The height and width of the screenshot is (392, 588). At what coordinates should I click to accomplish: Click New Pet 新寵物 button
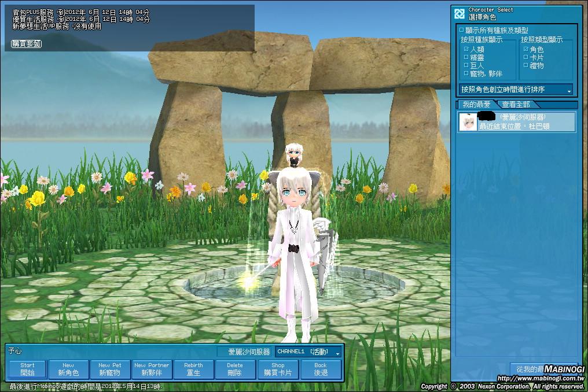pyautogui.click(x=109, y=369)
